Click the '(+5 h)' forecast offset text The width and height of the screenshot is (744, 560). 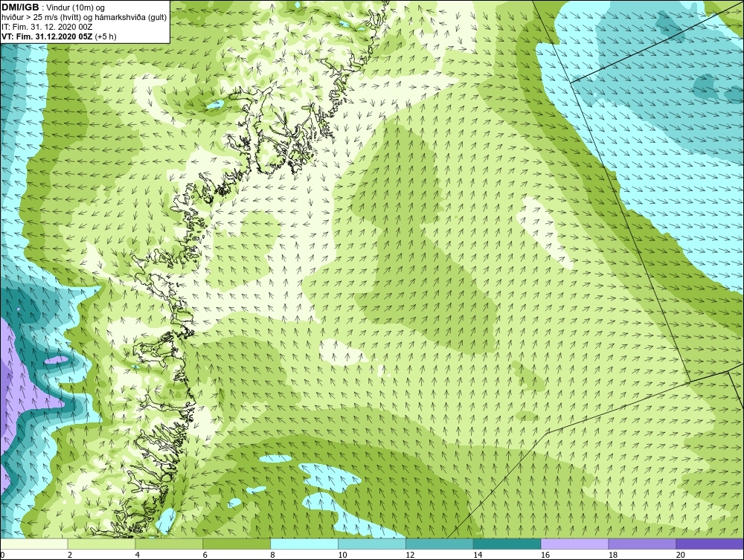(x=106, y=36)
